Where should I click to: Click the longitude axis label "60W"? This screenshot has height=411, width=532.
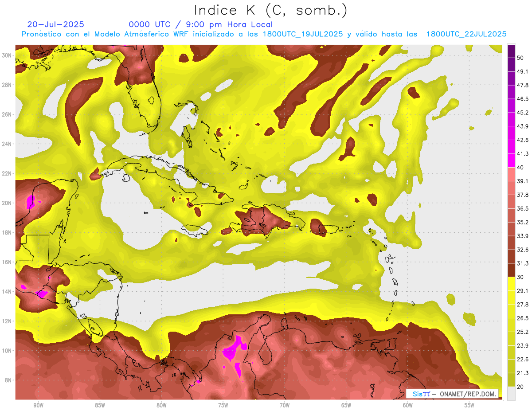coord(408,405)
